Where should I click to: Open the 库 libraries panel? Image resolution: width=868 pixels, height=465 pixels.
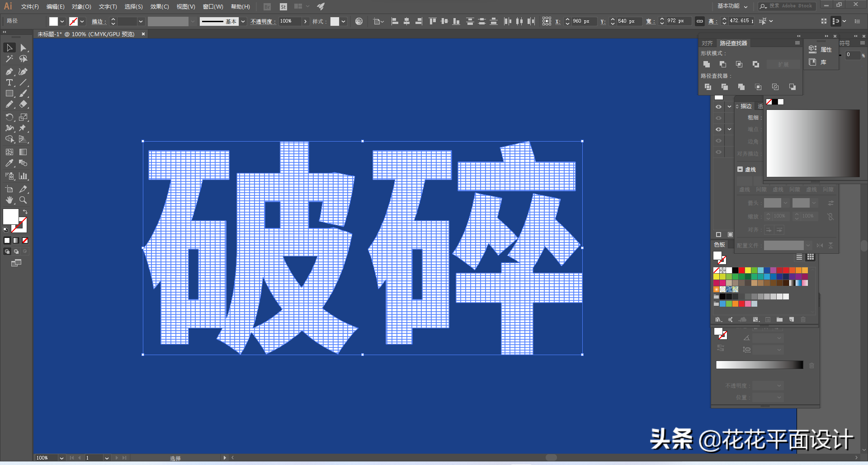coord(818,62)
